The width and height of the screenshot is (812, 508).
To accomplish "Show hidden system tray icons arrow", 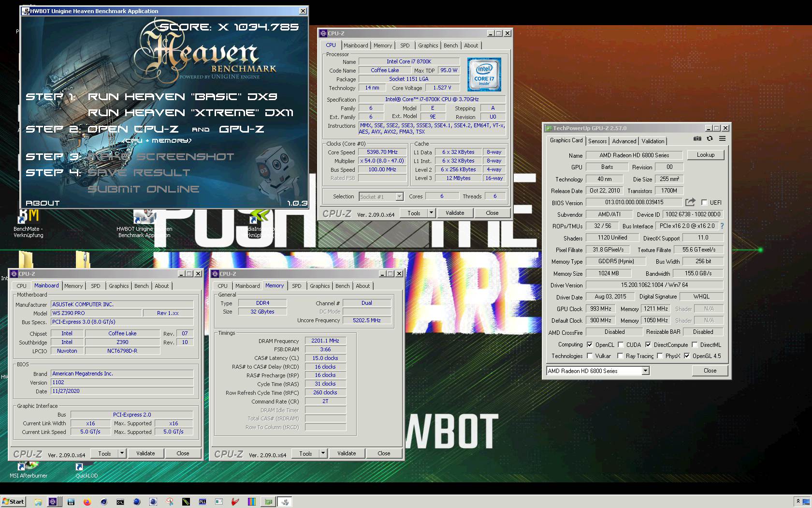I will tap(798, 502).
